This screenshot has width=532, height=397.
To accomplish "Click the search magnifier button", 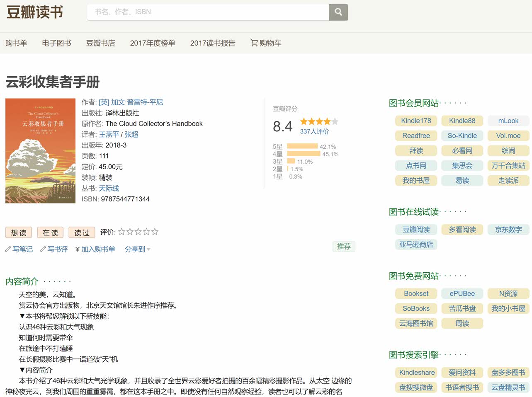I will [x=338, y=12].
